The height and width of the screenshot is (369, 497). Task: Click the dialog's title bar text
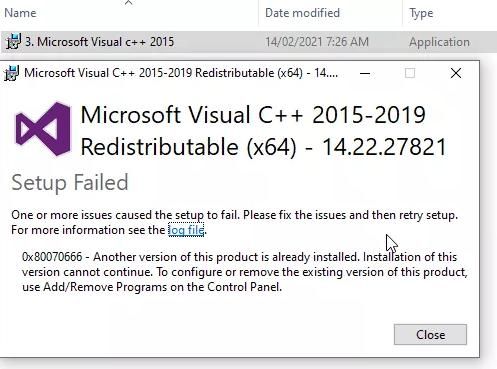point(181,73)
